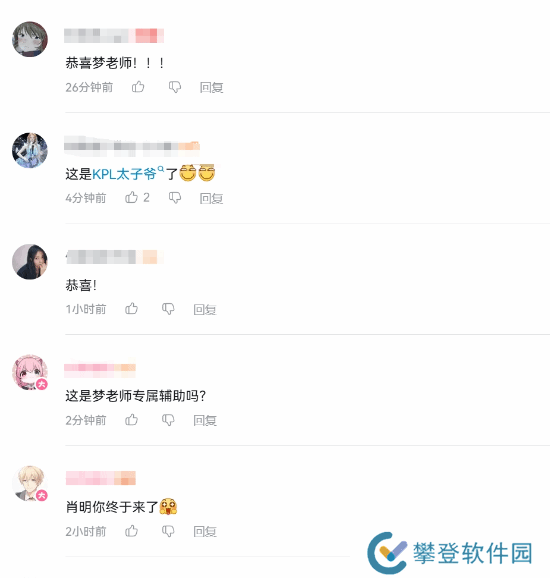
Task: Dislike the KPL太子爷 comment
Action: pyautogui.click(x=175, y=198)
